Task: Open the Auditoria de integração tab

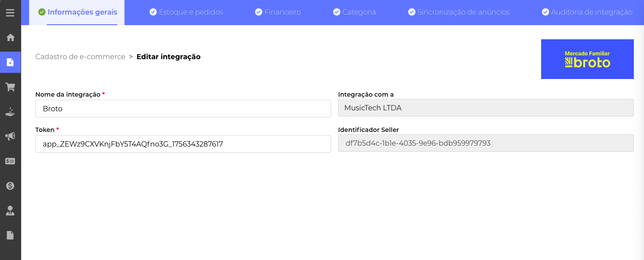Action: [x=587, y=12]
